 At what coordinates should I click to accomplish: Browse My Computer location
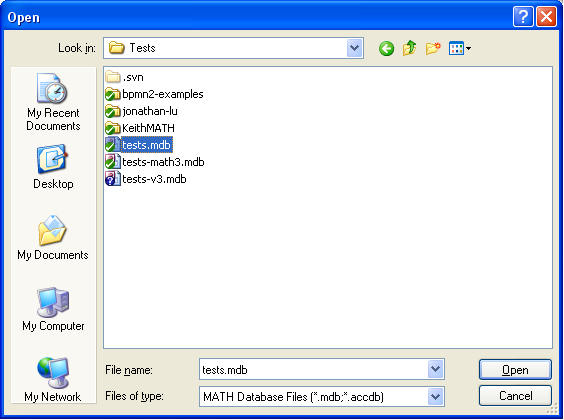pos(53,309)
